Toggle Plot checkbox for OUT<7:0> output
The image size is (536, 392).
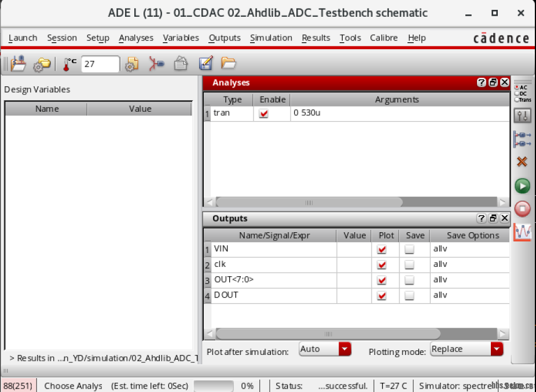pos(382,280)
